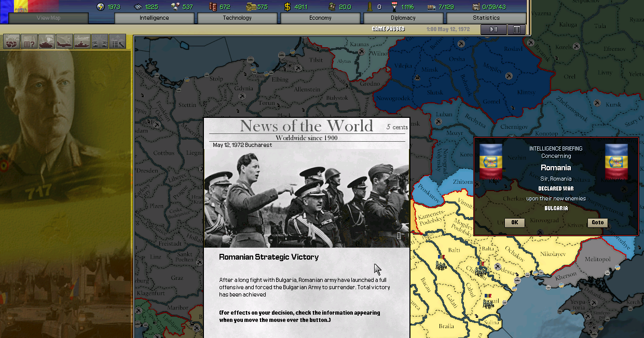The width and height of the screenshot is (644, 338).
Task: Unpause the game with the play button
Action: click(x=494, y=30)
